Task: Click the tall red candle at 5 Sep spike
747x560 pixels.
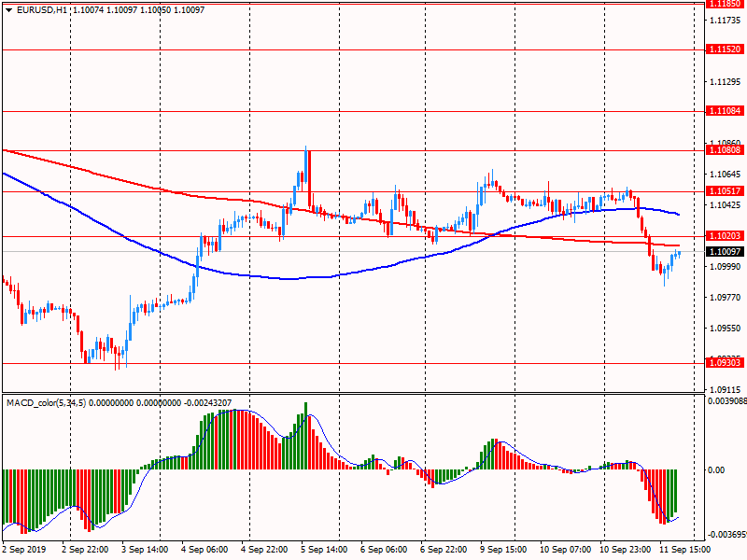Action: point(310,178)
